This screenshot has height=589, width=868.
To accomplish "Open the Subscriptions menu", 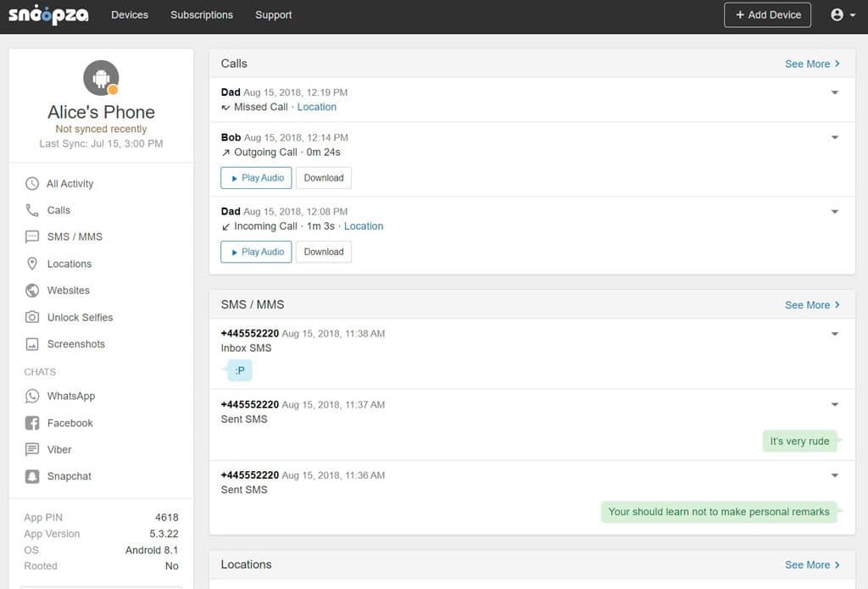I will pos(202,15).
